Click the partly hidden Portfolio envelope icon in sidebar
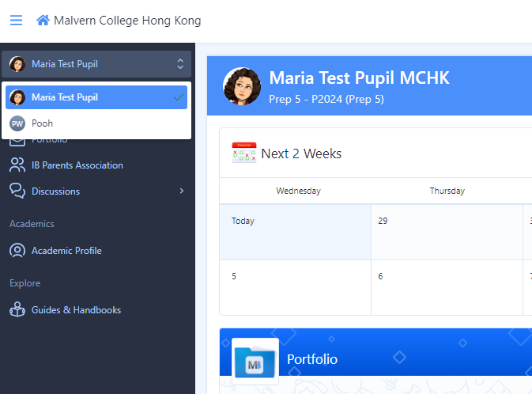The image size is (532, 394). 17,142
